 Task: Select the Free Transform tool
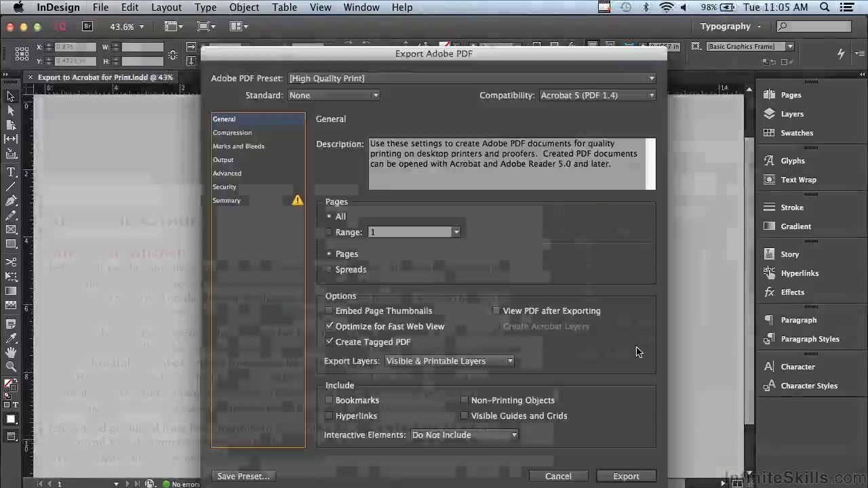pyautogui.click(x=11, y=277)
